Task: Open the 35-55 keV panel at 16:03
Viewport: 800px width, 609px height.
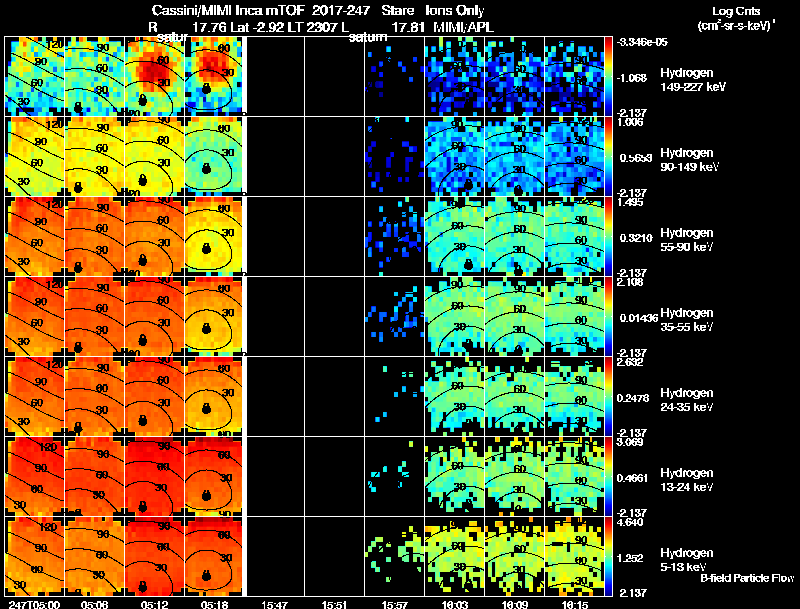Action: point(455,316)
